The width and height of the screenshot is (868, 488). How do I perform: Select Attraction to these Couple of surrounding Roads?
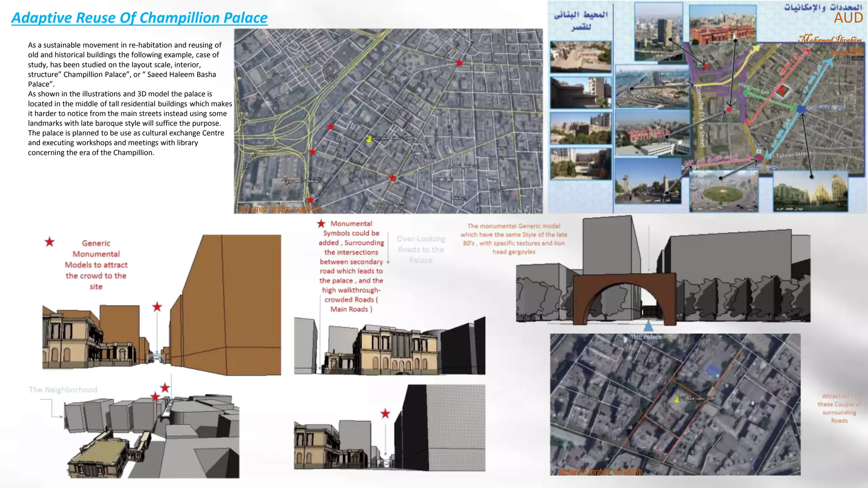click(839, 408)
